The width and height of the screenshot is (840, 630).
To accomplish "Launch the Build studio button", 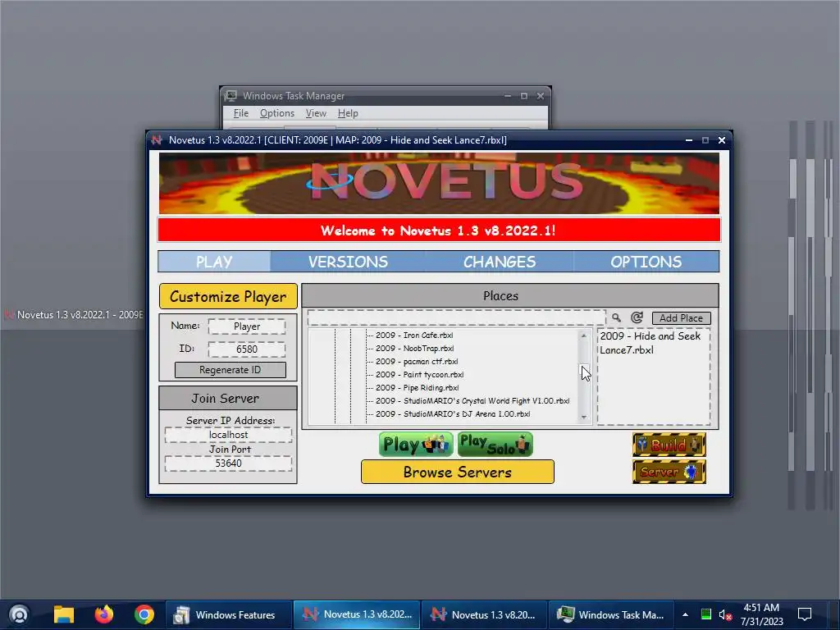I will (x=669, y=445).
